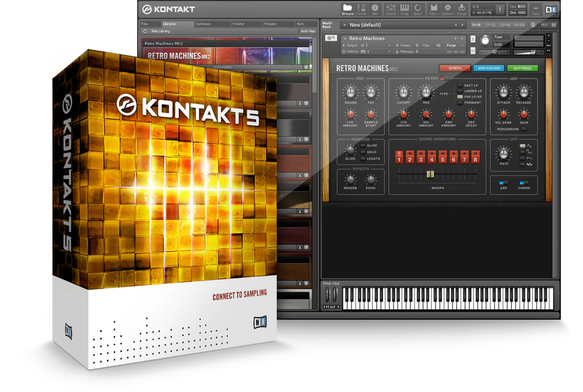The image size is (583, 392).
Task: Open the Quick load browser
Action: (x=418, y=10)
